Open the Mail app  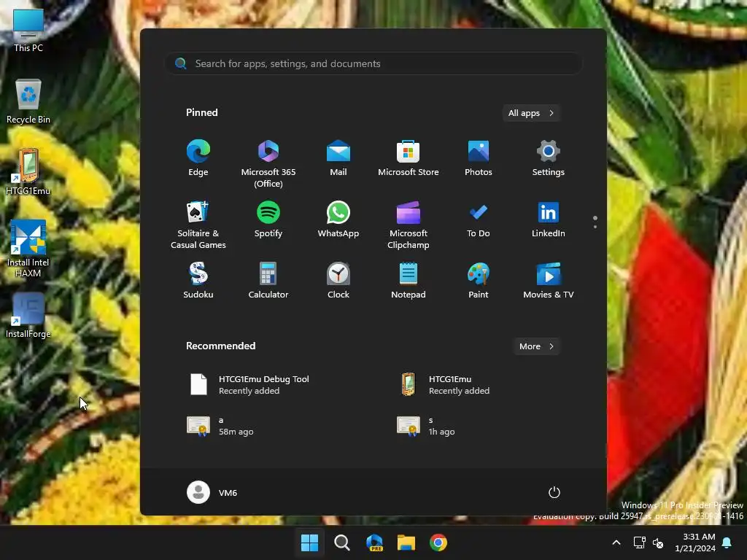(x=338, y=158)
